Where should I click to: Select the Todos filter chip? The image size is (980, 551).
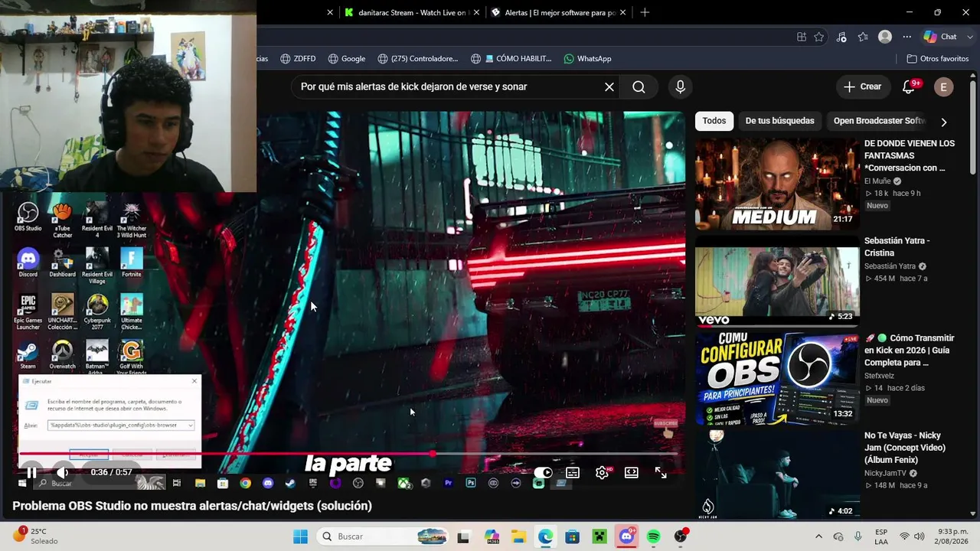pyautogui.click(x=714, y=121)
